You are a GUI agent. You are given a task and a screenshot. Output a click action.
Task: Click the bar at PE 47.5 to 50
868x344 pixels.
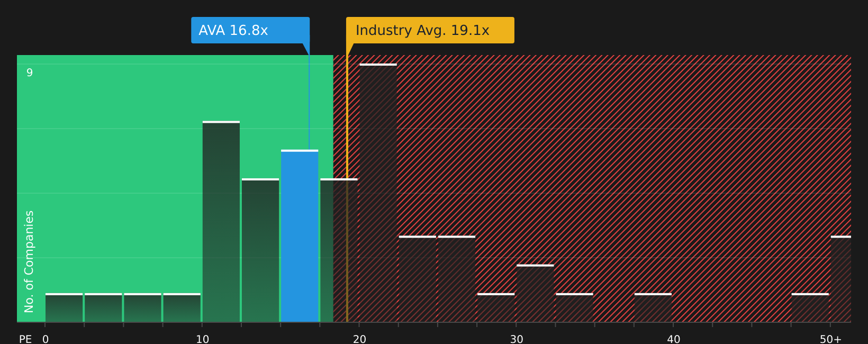tap(810, 307)
